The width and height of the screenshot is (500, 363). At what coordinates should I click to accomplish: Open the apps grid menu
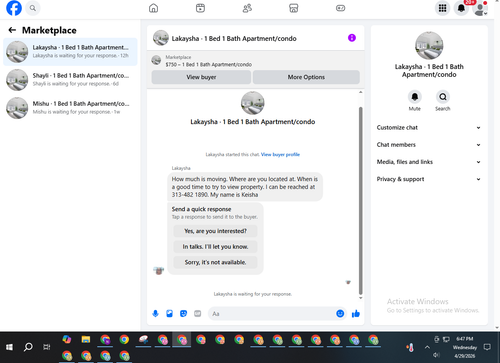click(x=442, y=8)
